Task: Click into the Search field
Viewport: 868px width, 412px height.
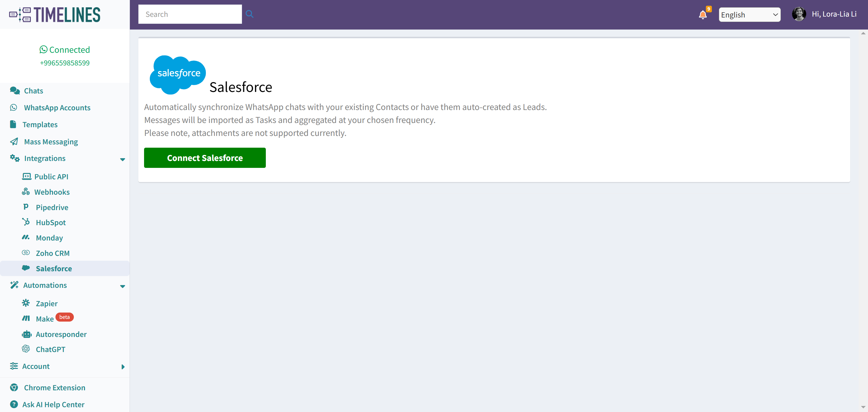Action: pos(190,14)
